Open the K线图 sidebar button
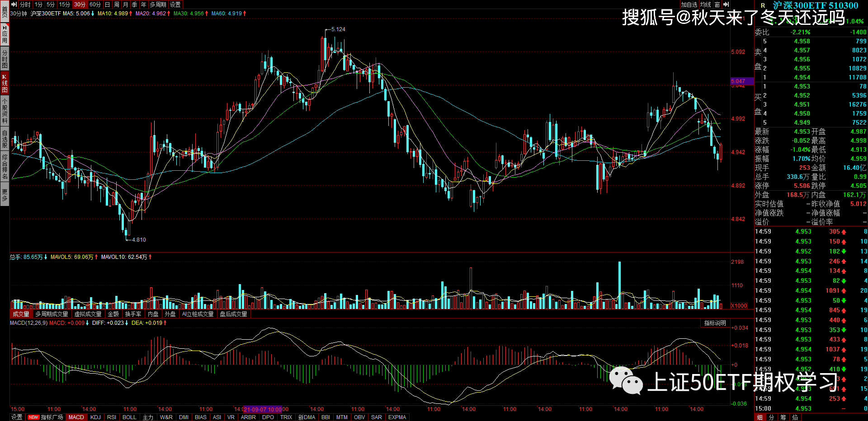Screen dimensions: 868x421 (x=5, y=83)
